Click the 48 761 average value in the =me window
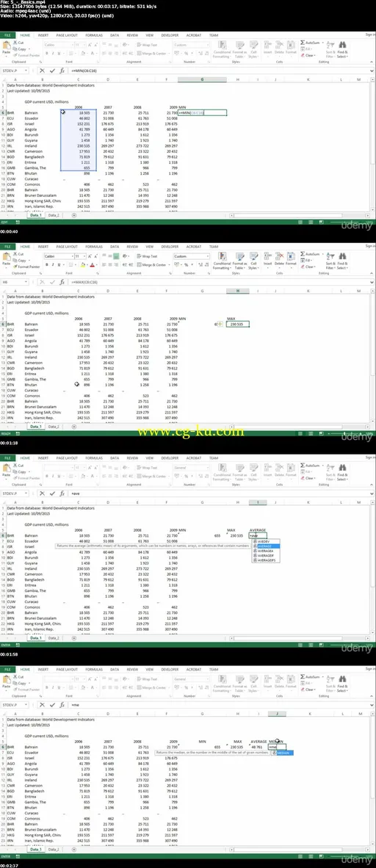This screenshot has height=868, width=376. pyautogui.click(x=257, y=748)
